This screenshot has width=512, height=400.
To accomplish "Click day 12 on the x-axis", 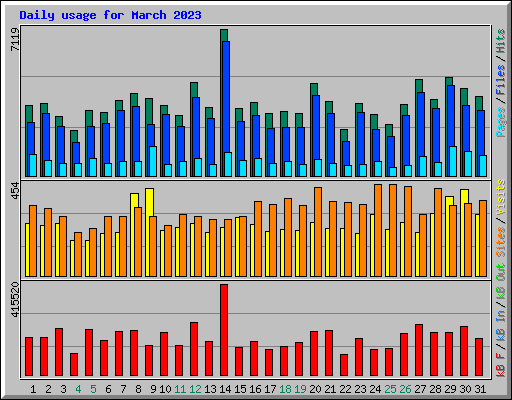I will point(195,389).
